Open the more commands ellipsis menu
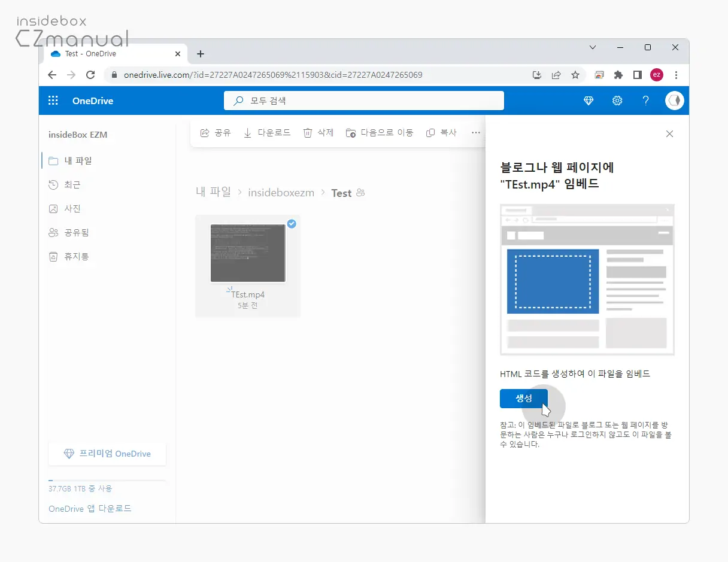This screenshot has height=562, width=728. click(x=476, y=133)
